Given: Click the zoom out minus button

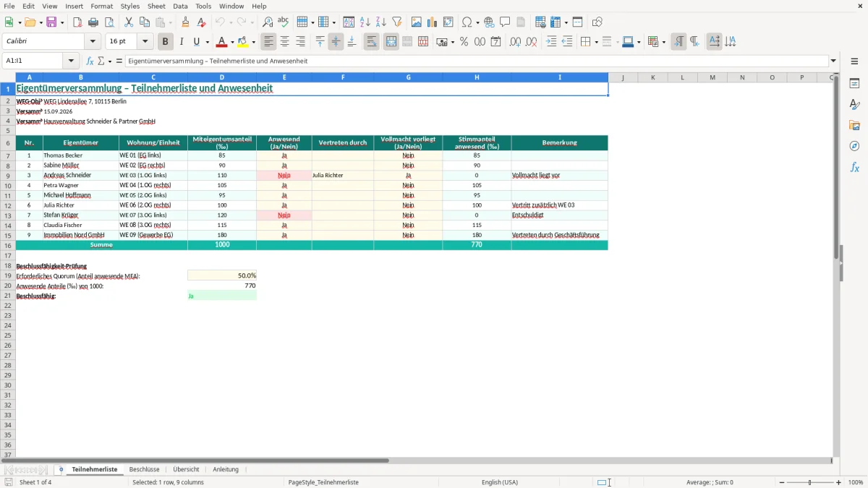Looking at the screenshot, I should 781,482.
